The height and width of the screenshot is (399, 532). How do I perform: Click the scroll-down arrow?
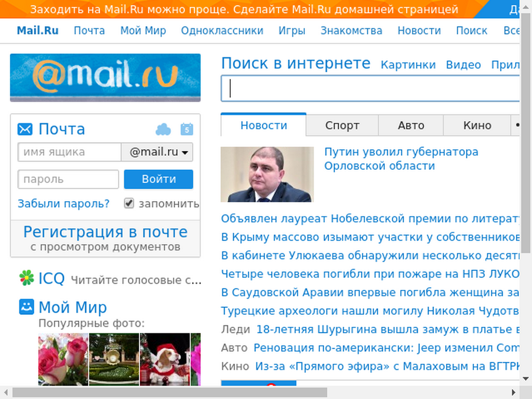coord(526,379)
